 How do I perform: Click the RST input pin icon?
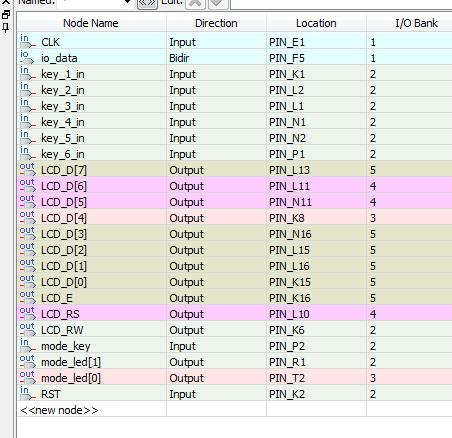(x=27, y=394)
